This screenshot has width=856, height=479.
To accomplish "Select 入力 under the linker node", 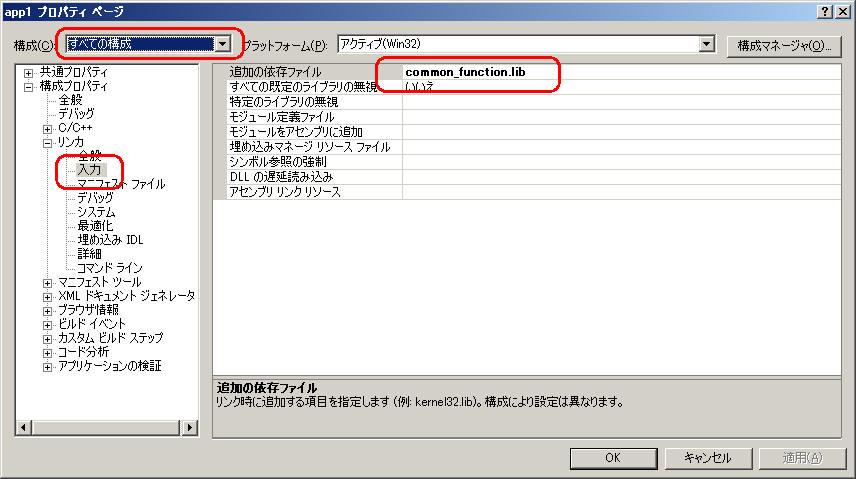I will point(90,171).
